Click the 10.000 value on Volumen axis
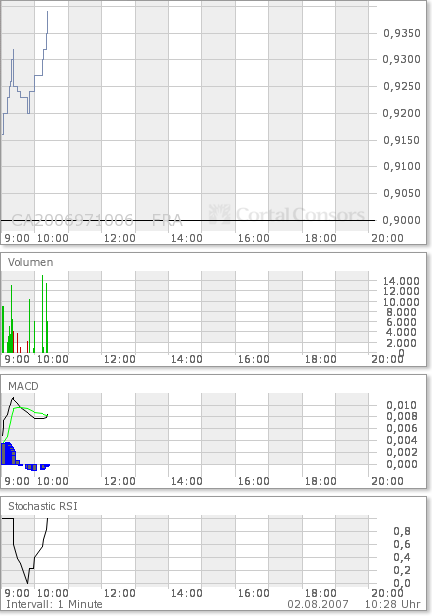The image size is (432, 616). tap(401, 302)
